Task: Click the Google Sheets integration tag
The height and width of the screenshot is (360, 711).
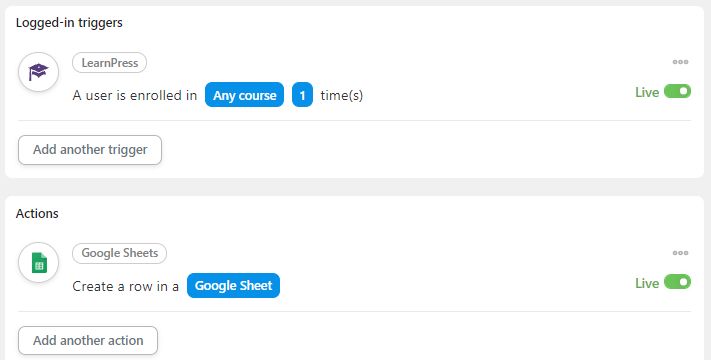Action: point(120,253)
